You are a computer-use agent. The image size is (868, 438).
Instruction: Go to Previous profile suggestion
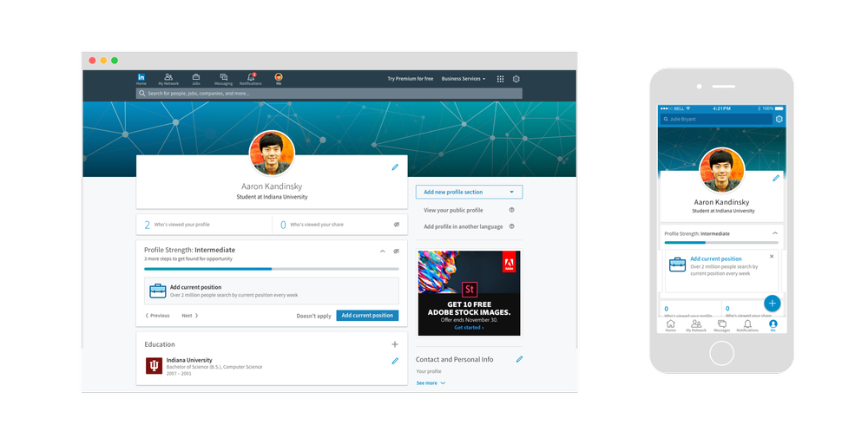[157, 316]
